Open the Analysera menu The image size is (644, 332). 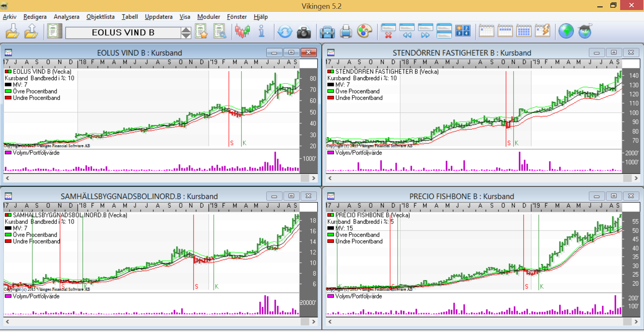pyautogui.click(x=67, y=17)
